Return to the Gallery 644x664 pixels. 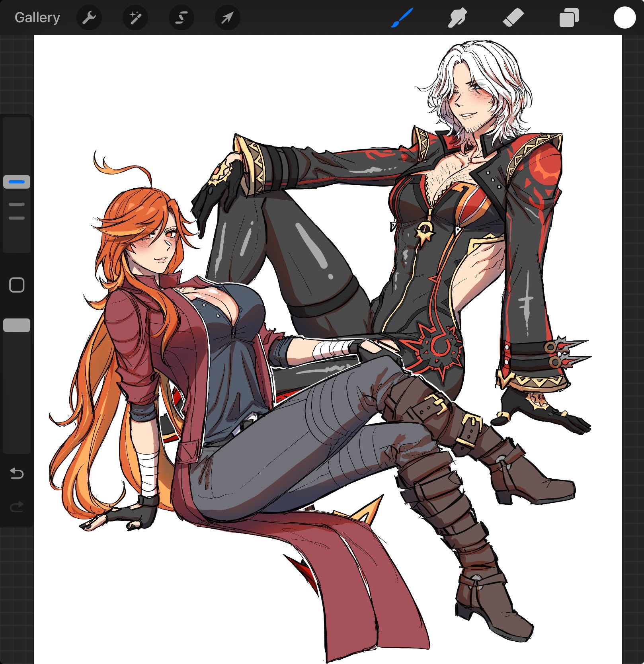(x=37, y=18)
